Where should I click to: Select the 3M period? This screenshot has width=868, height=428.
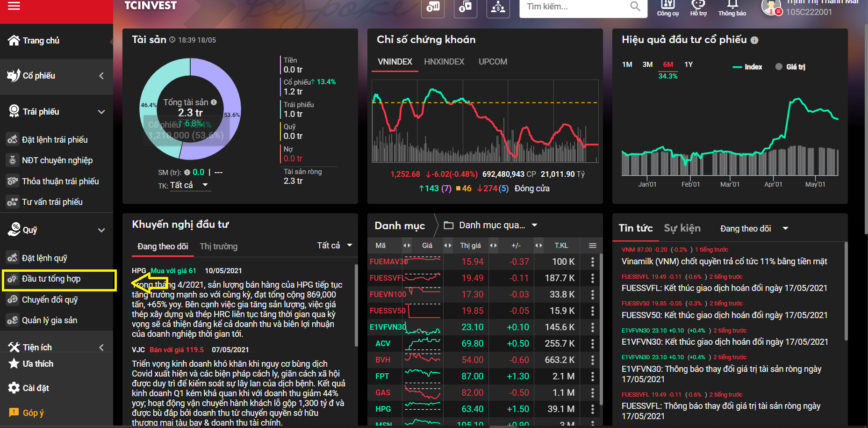point(647,65)
